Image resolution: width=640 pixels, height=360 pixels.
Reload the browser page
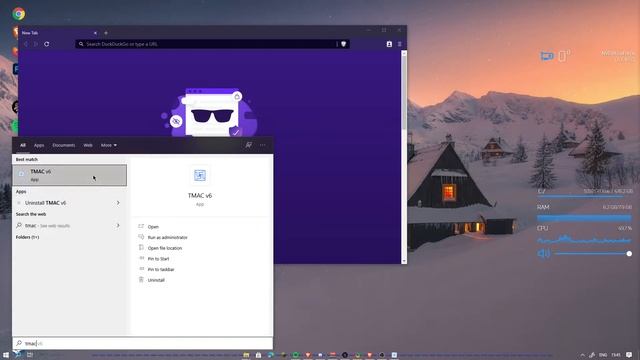[x=47, y=44]
